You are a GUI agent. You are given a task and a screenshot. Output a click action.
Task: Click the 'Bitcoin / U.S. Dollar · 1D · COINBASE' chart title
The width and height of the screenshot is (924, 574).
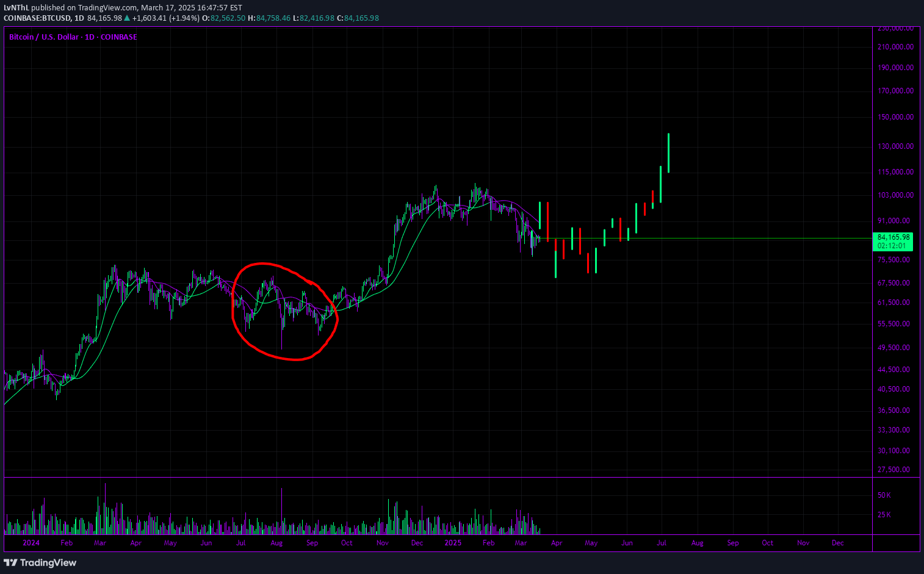pos(73,37)
